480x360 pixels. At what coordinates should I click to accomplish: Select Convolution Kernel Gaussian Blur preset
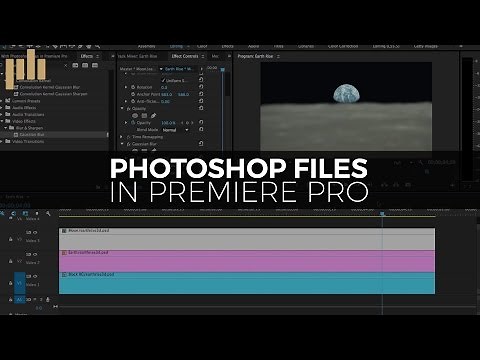tap(49, 87)
